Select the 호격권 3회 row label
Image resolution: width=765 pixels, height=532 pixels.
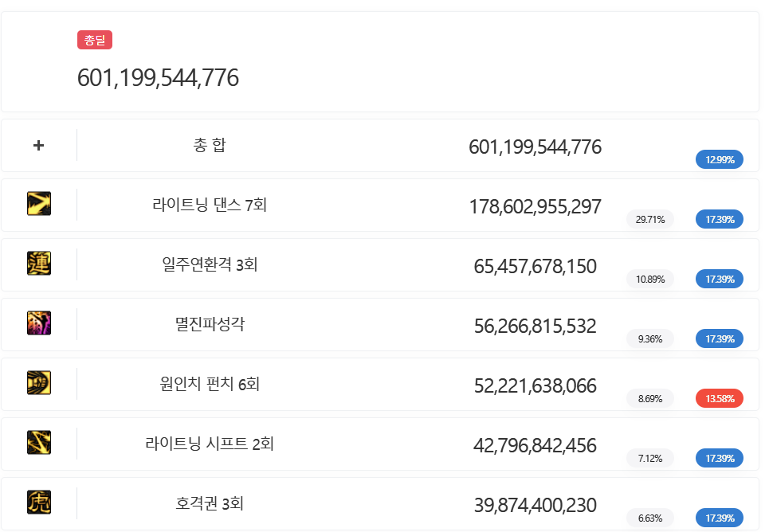tap(210, 504)
